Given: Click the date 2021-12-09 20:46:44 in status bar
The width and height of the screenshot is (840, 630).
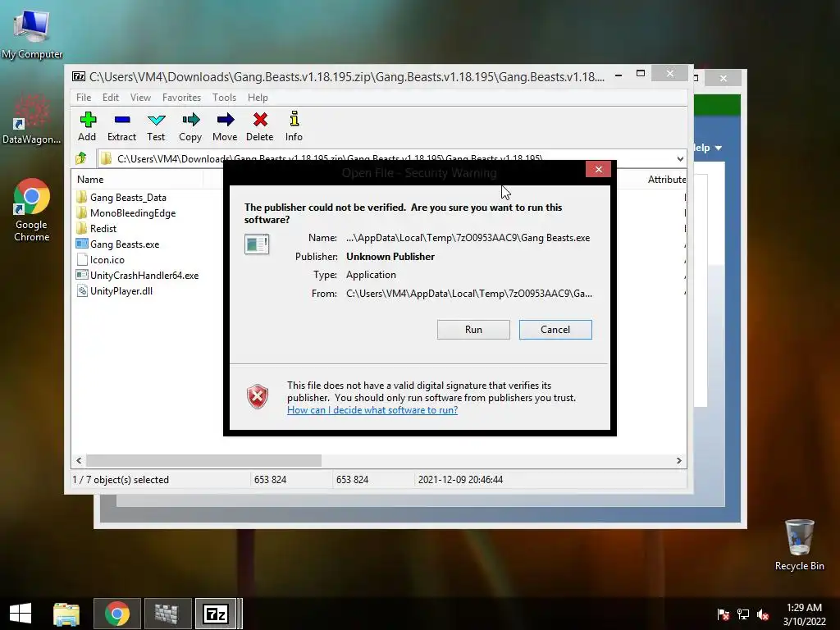Looking at the screenshot, I should (460, 479).
